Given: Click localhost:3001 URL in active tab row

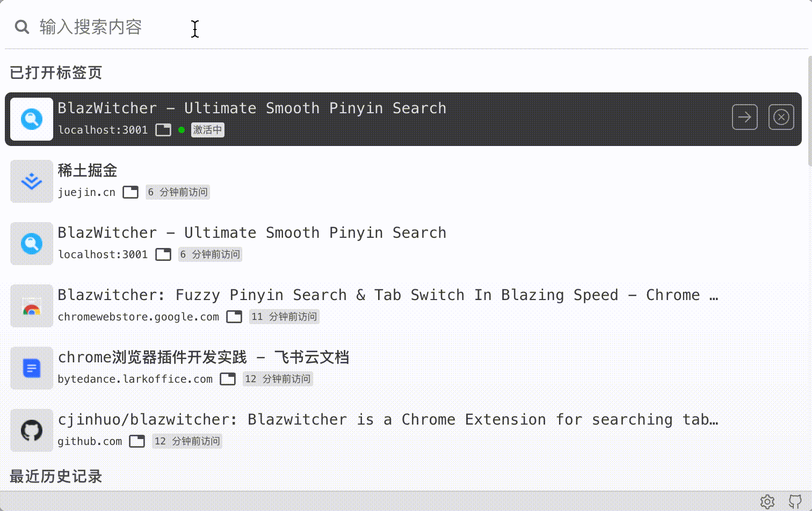Looking at the screenshot, I should [103, 130].
